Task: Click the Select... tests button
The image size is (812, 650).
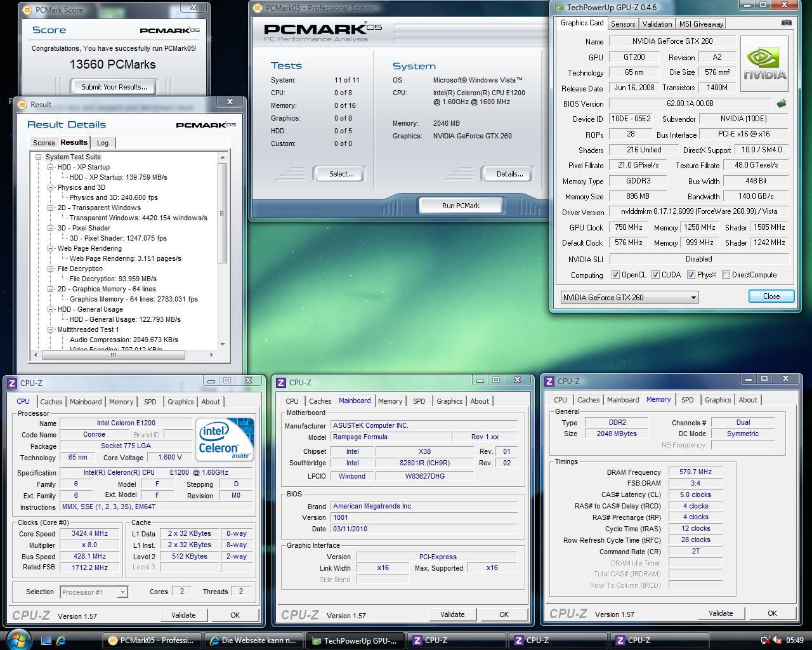Action: (x=341, y=174)
